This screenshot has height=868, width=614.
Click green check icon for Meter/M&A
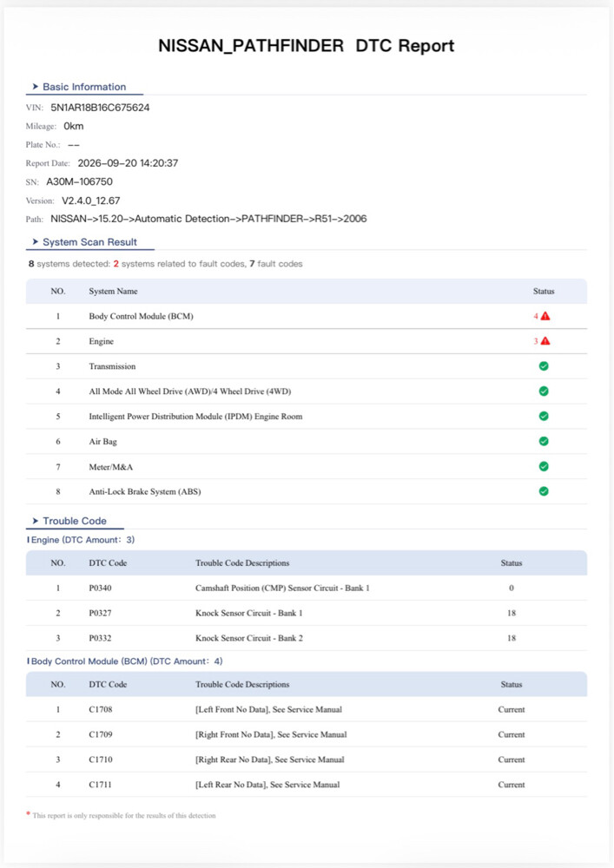coord(544,467)
